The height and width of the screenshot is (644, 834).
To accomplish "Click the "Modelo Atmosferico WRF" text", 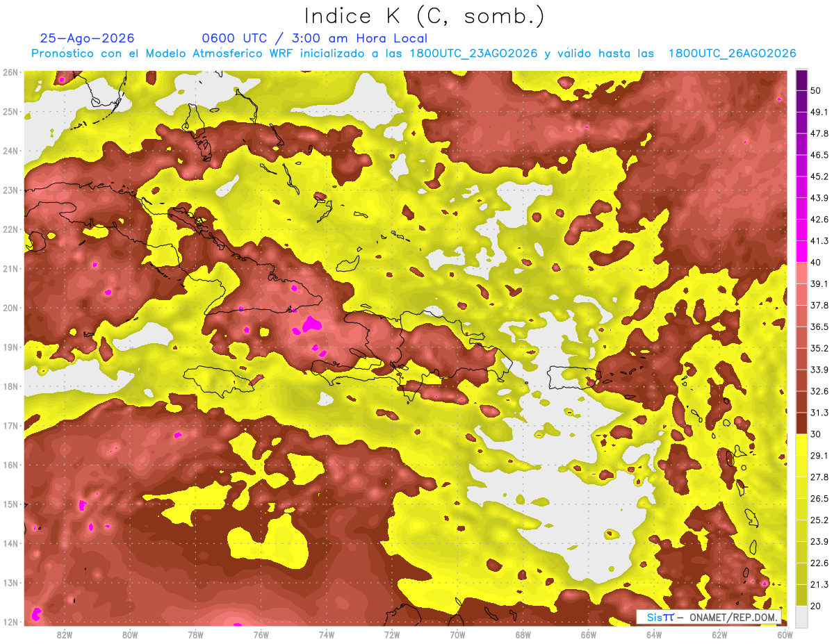I will [x=224, y=53].
